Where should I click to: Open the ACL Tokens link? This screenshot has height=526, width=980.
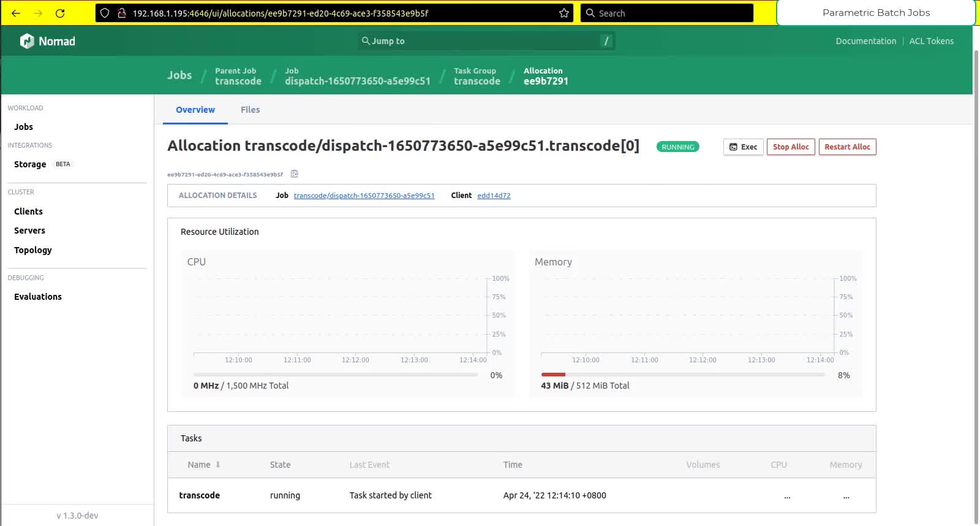pos(931,41)
